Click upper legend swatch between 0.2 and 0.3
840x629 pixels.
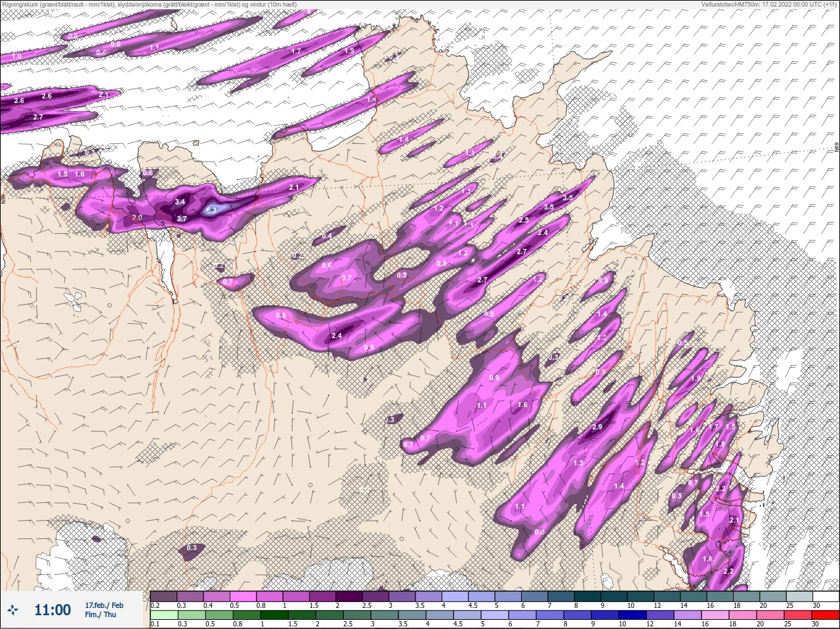click(x=163, y=597)
